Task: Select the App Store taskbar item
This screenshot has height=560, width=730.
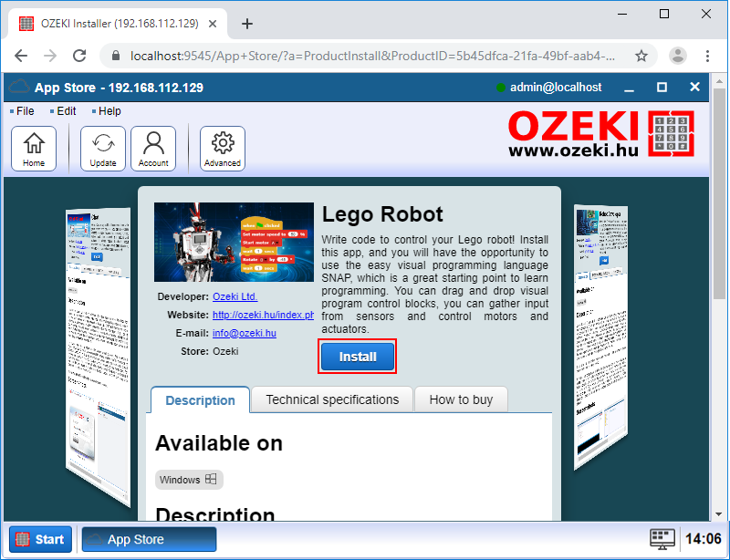Action: point(149,539)
